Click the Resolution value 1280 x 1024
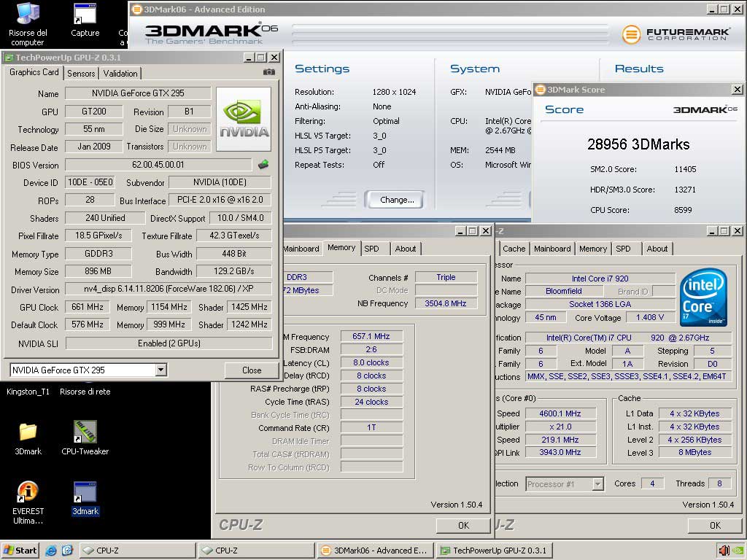 click(394, 92)
